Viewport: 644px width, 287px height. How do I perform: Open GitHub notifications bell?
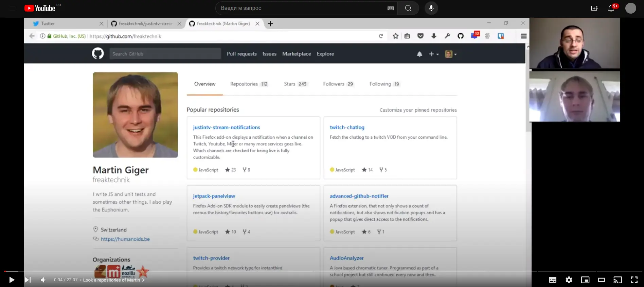(419, 54)
